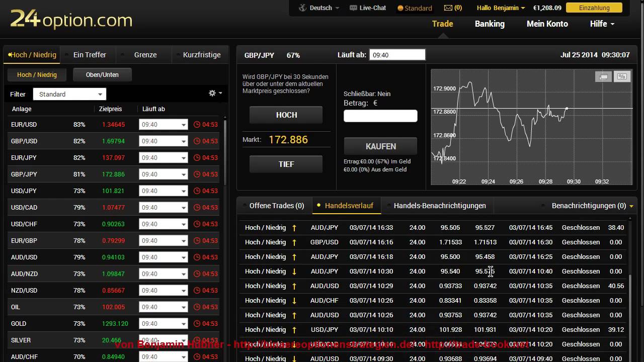644x362 pixels.
Task: Click the Einzahlung deposit button
Action: (x=594, y=8)
